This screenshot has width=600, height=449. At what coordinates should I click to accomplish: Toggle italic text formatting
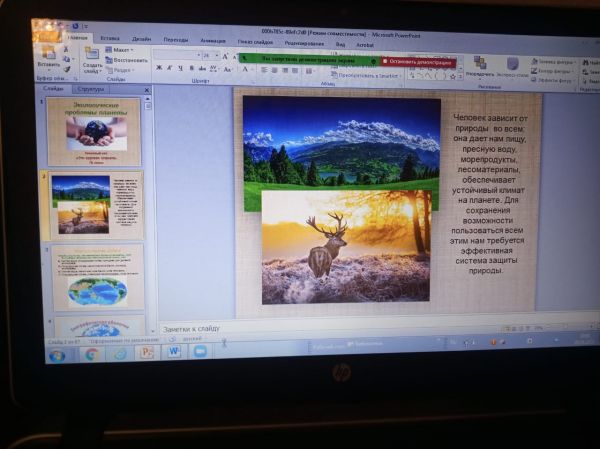point(169,68)
